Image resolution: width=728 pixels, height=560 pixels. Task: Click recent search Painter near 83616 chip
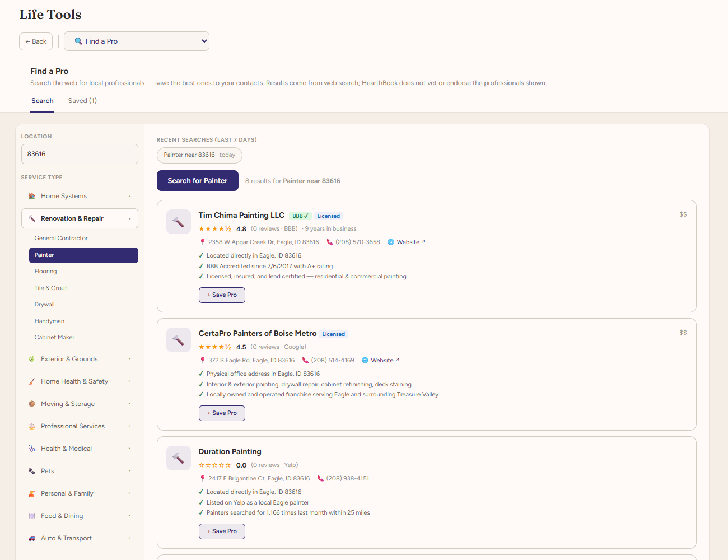199,155
